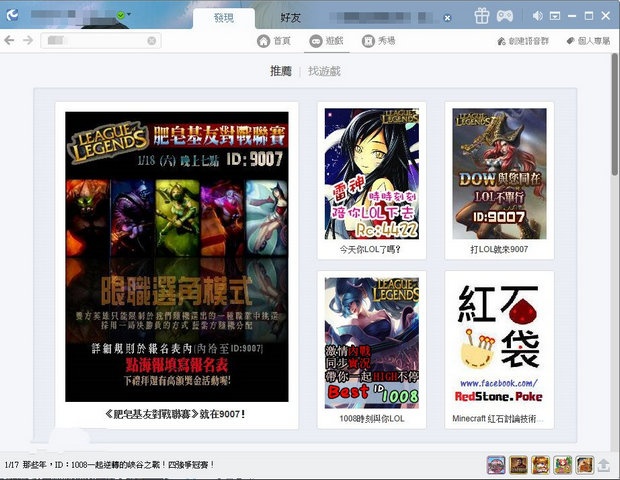
Task: Open the DOW ID:9007 poster
Action: [499, 174]
